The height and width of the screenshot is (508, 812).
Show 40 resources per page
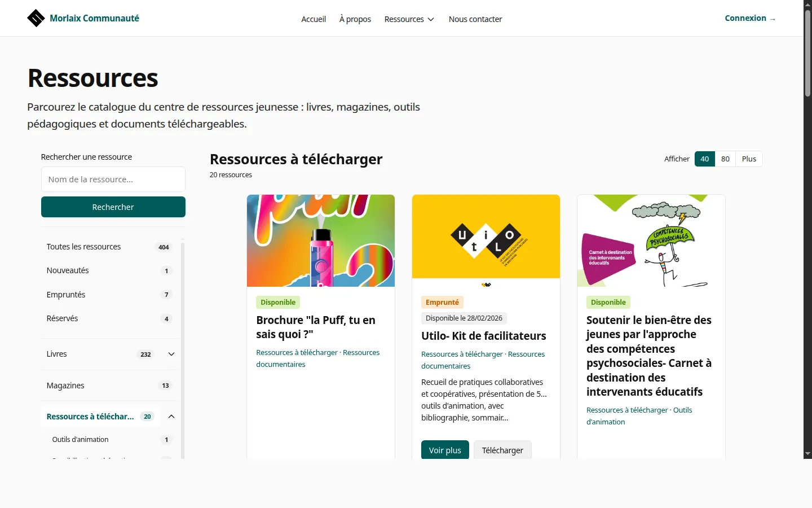click(705, 159)
